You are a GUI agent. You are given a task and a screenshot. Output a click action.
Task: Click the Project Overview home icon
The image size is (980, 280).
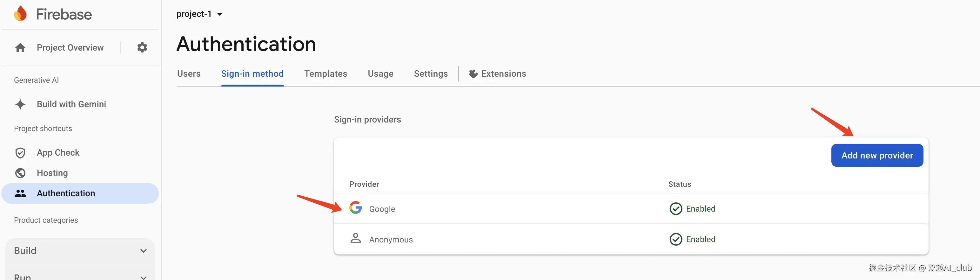pos(20,48)
